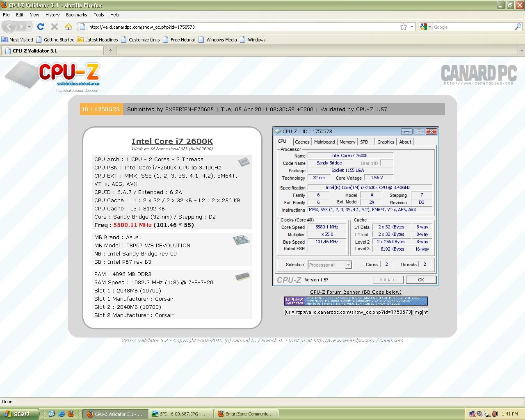Click the Google search box
525x420 pixels.
tap(473, 27)
